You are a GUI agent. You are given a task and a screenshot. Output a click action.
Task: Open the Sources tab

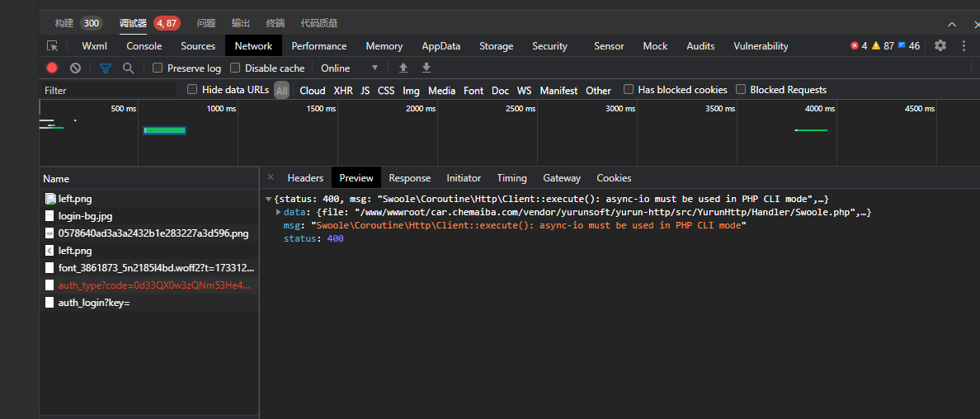pos(198,45)
